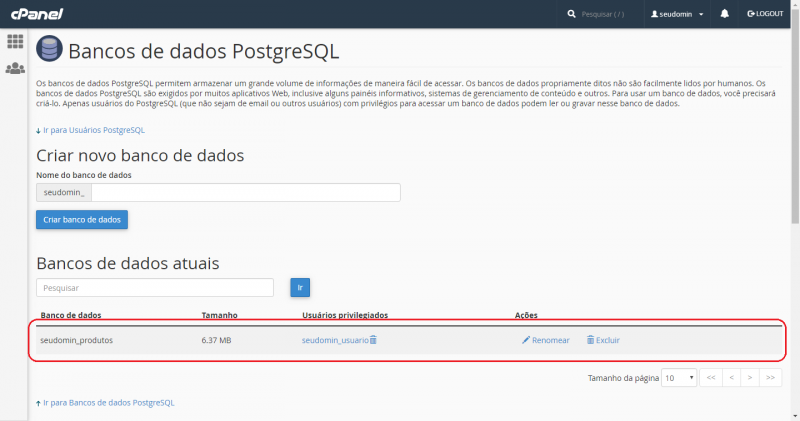Open the seudomin user menu
This screenshot has width=800, height=421.
677,14
